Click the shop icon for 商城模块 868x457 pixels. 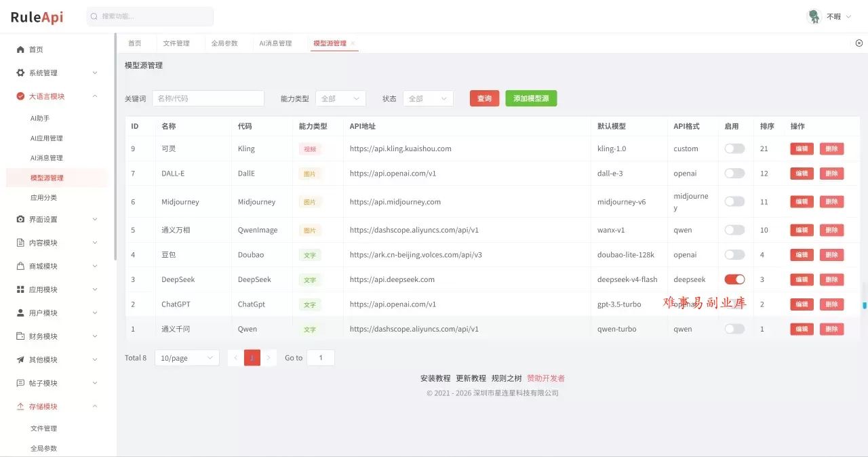click(x=20, y=266)
